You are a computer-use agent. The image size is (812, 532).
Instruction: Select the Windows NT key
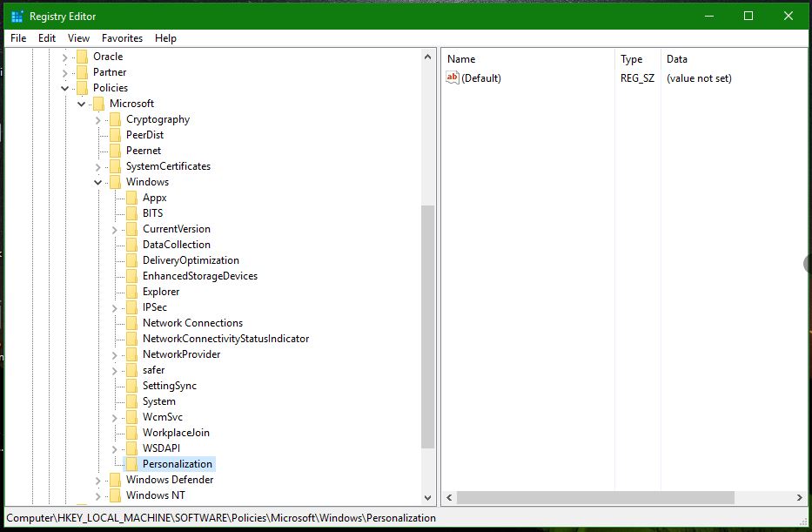(x=156, y=495)
